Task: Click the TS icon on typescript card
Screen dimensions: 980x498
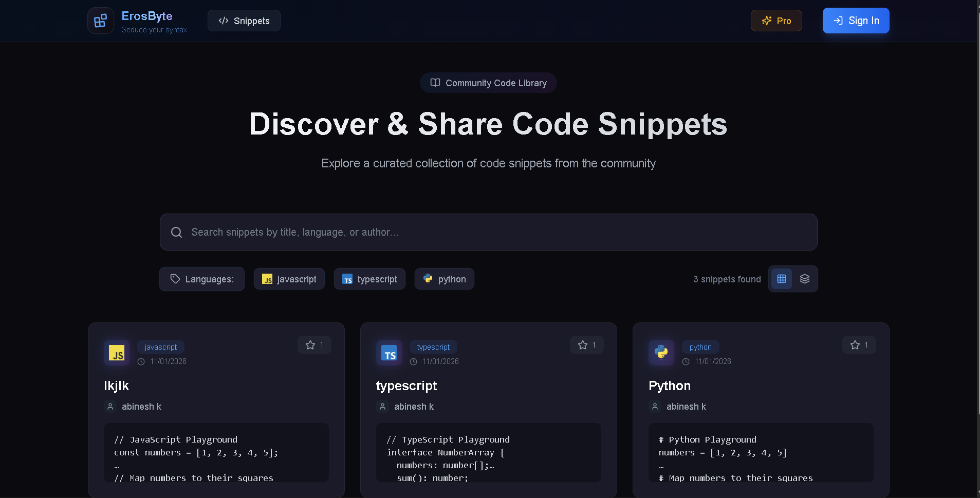Action: click(x=389, y=353)
